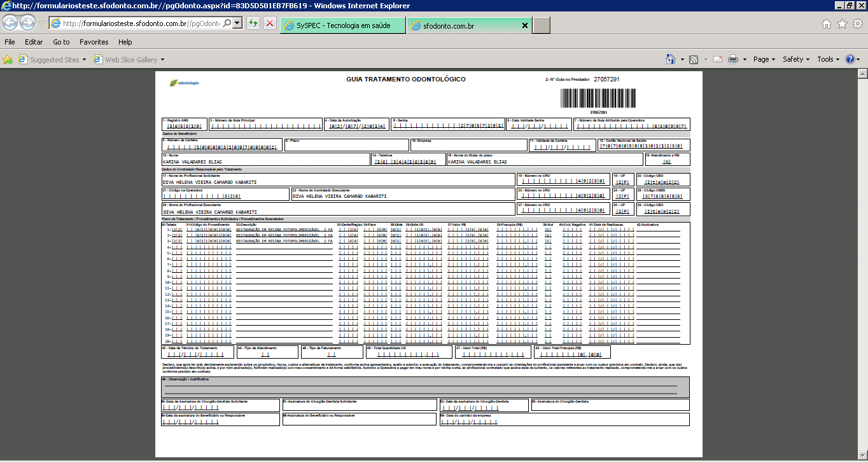The width and height of the screenshot is (868, 463).
Task: Open the Tools gear icon at top right
Action: [x=857, y=24]
